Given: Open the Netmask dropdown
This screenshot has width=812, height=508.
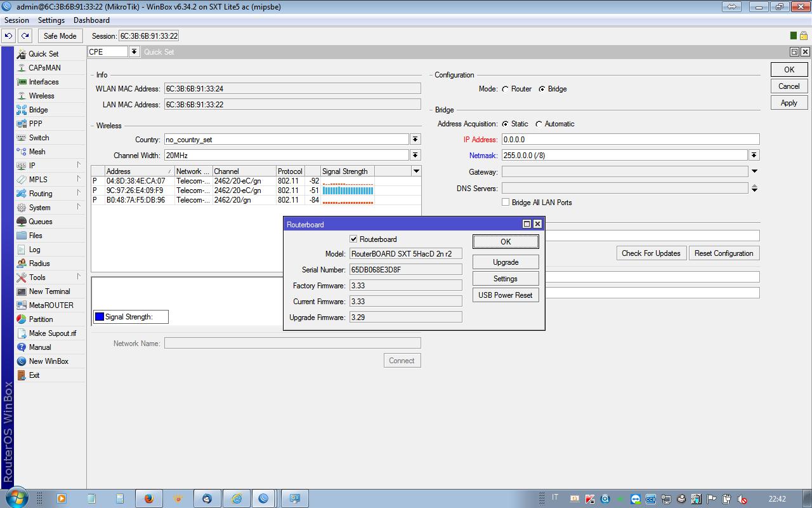Looking at the screenshot, I should click(x=754, y=156).
